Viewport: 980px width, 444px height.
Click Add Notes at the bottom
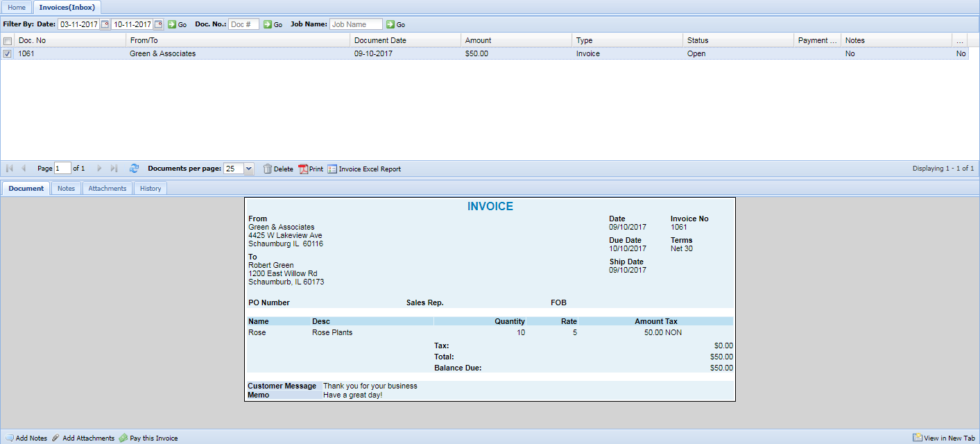coord(26,438)
